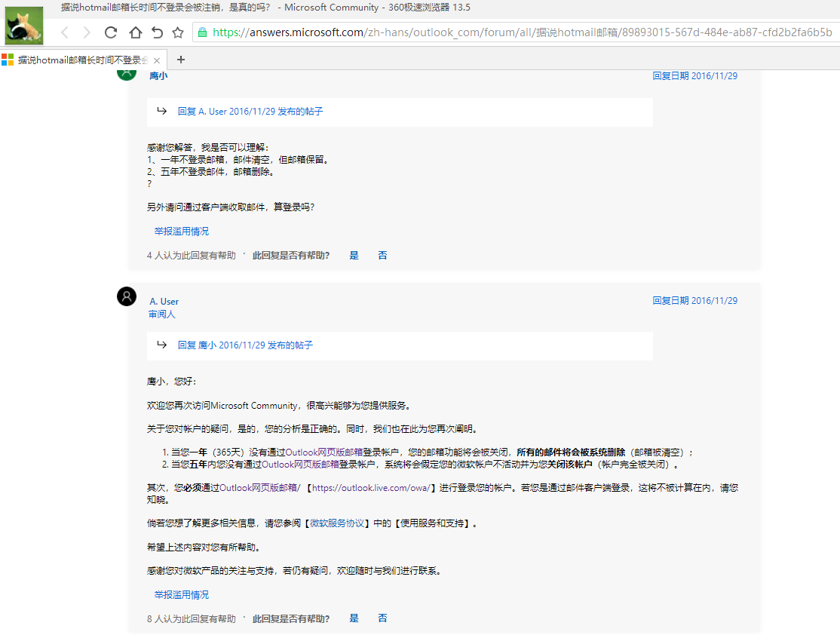Screen dimensions: 840x635
Task: Open the 回复 A. User 2016/11/29 发布的帖子 link
Action: tap(250, 112)
